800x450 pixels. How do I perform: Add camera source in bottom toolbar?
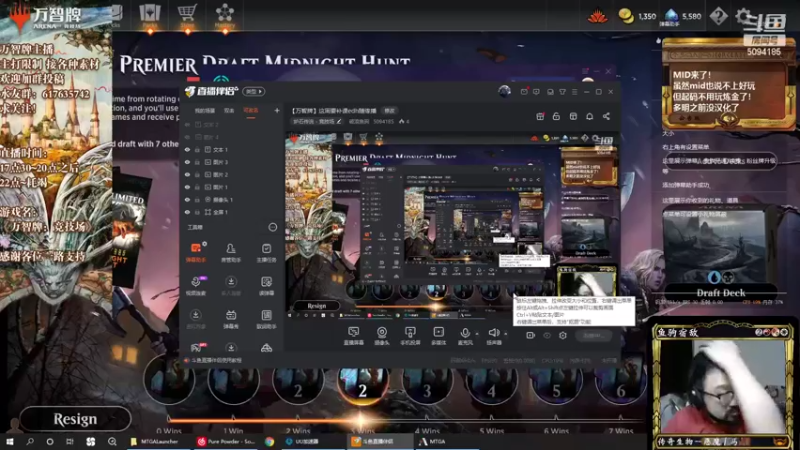(x=382, y=336)
